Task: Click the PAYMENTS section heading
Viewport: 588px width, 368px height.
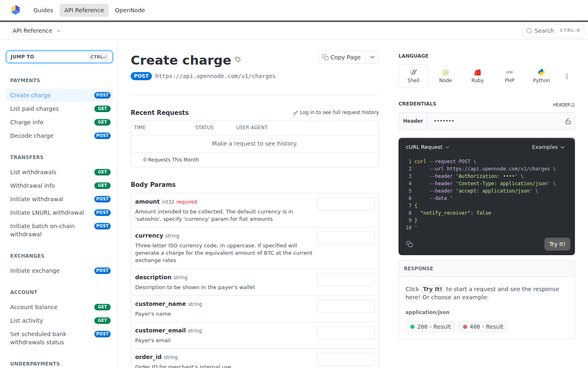Action: click(25, 81)
